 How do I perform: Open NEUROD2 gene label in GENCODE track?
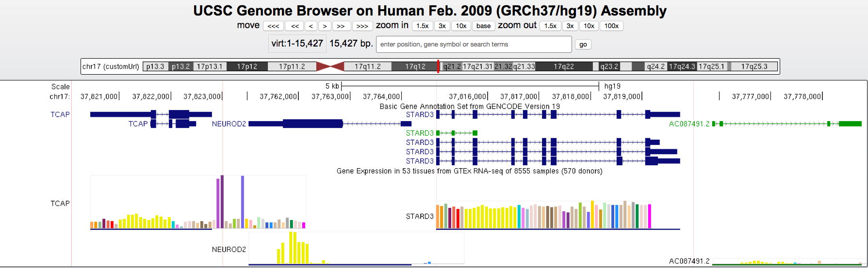coord(229,124)
